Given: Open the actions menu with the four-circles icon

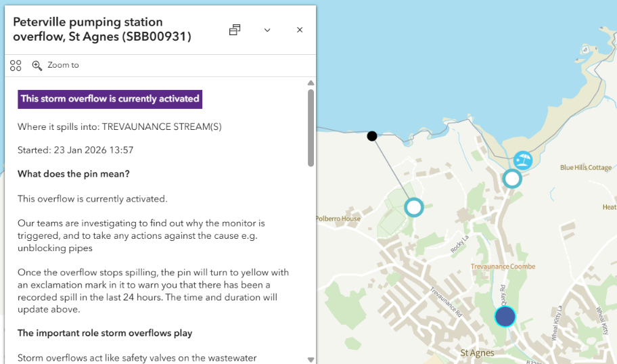Looking at the screenshot, I should 16,66.
